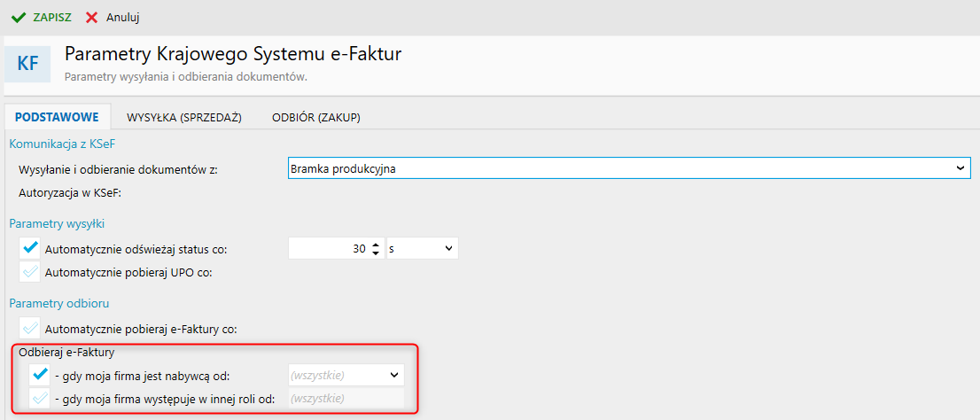Viewport: 980px width, 420px height.
Task: Click the KF module icon
Action: coord(27,64)
